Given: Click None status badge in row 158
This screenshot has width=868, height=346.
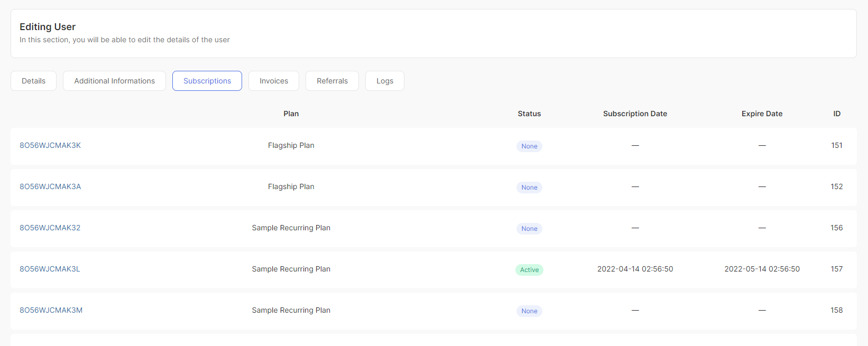Looking at the screenshot, I should pyautogui.click(x=529, y=311).
